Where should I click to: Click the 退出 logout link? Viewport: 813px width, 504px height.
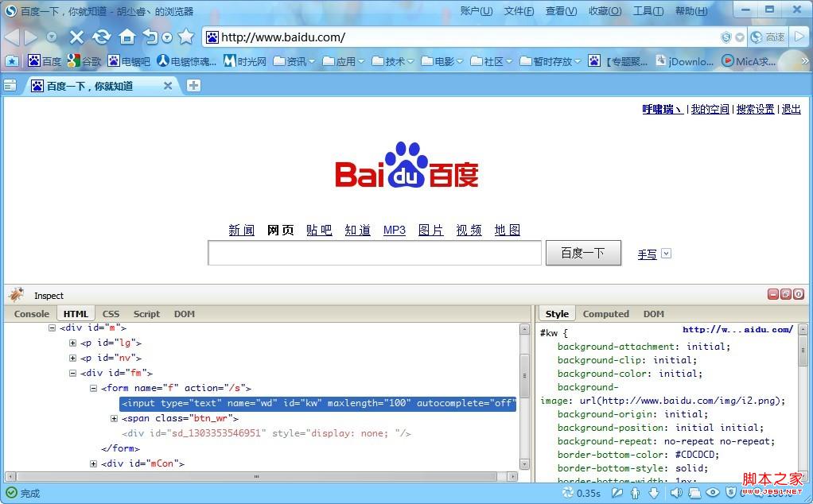coord(791,109)
